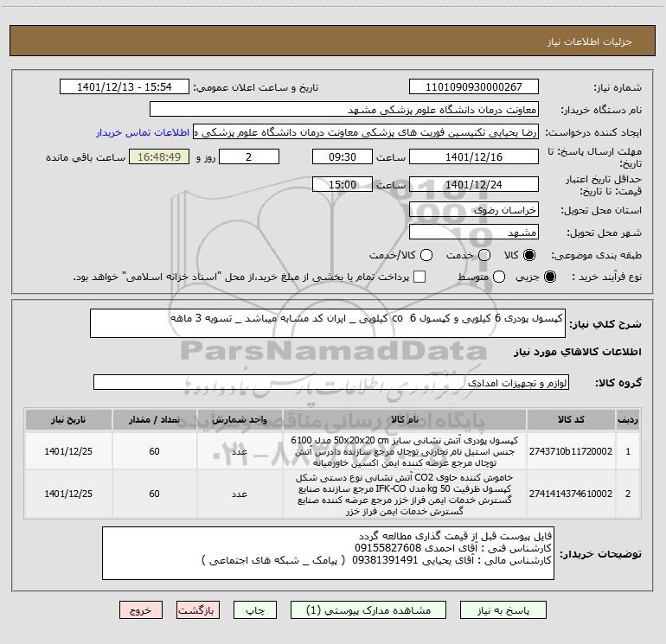Open مشاهده مدارک پیوستی (1) button
This screenshot has width=666, height=644.
pyautogui.click(x=368, y=610)
